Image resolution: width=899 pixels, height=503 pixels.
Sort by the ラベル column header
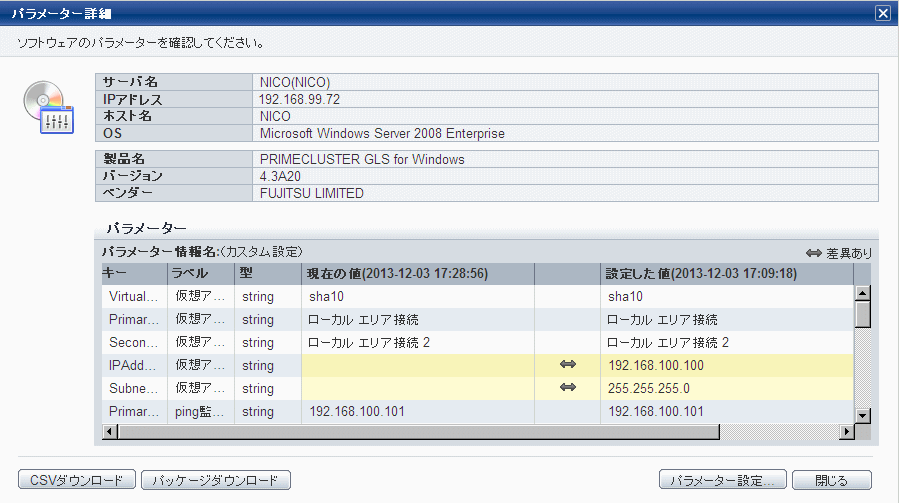[x=201, y=274]
